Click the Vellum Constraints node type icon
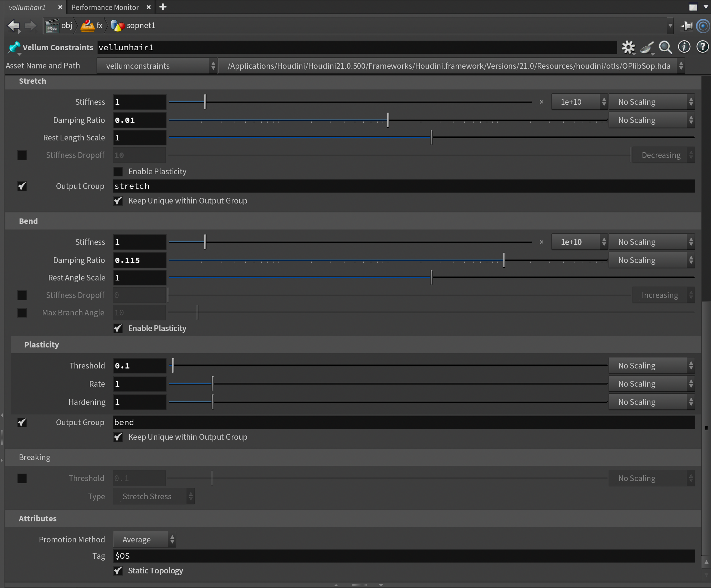This screenshot has height=588, width=711. 14,47
